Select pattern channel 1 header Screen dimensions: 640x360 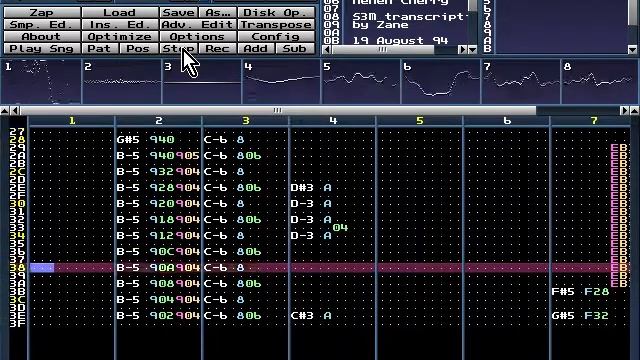(x=72, y=120)
